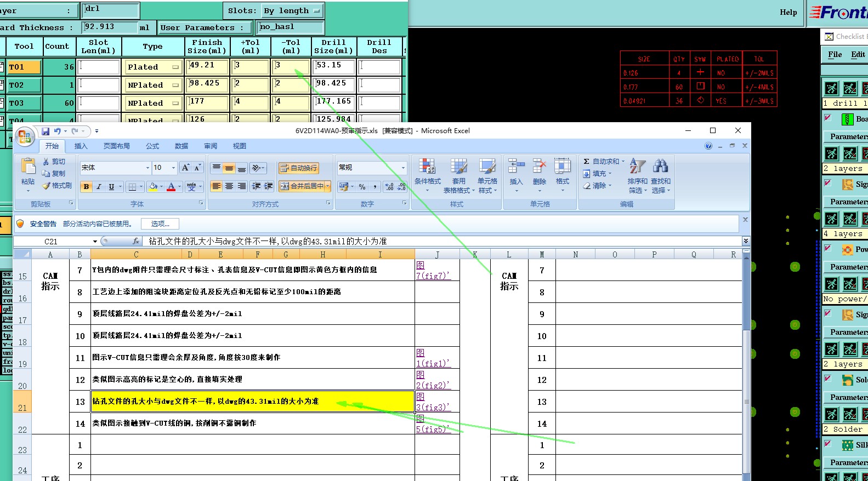Click the Decrease Font Size icon
Screen dimensions: 868x481
click(x=197, y=168)
